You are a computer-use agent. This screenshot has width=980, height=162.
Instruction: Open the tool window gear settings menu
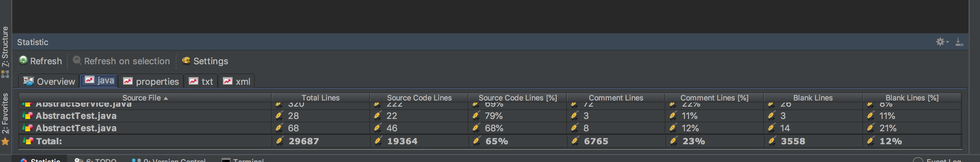942,42
